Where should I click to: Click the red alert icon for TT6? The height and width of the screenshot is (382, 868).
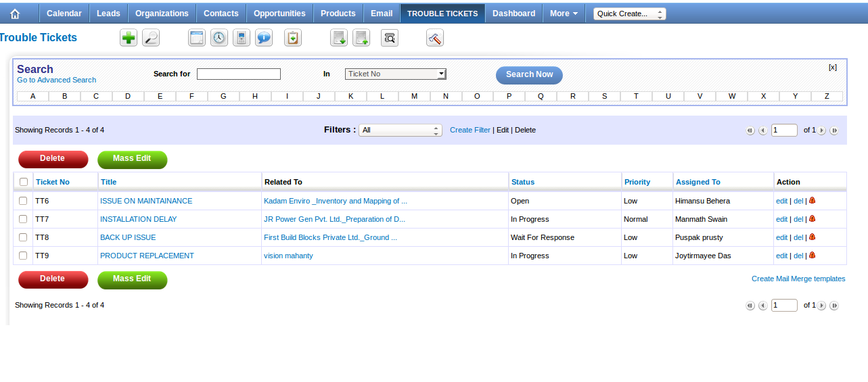[812, 200]
